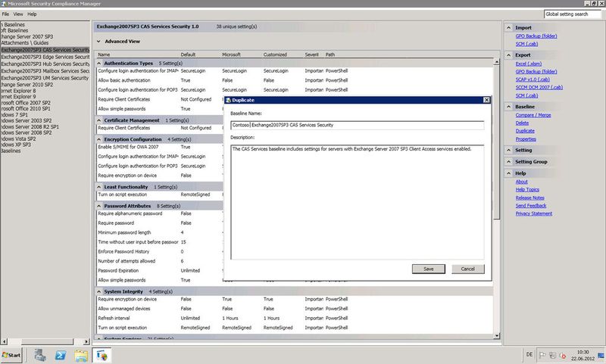Collapse the Help panel section
The image size is (606, 364).
coord(508,173)
